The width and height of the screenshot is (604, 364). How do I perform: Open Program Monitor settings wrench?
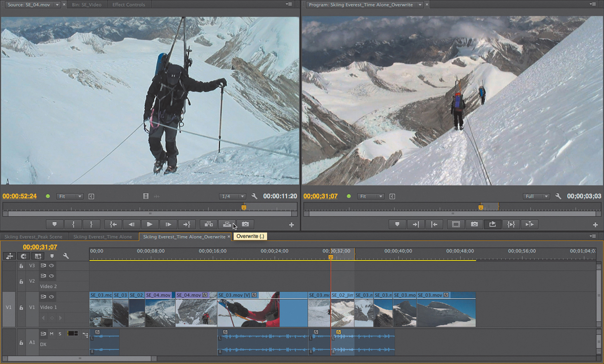coord(558,196)
